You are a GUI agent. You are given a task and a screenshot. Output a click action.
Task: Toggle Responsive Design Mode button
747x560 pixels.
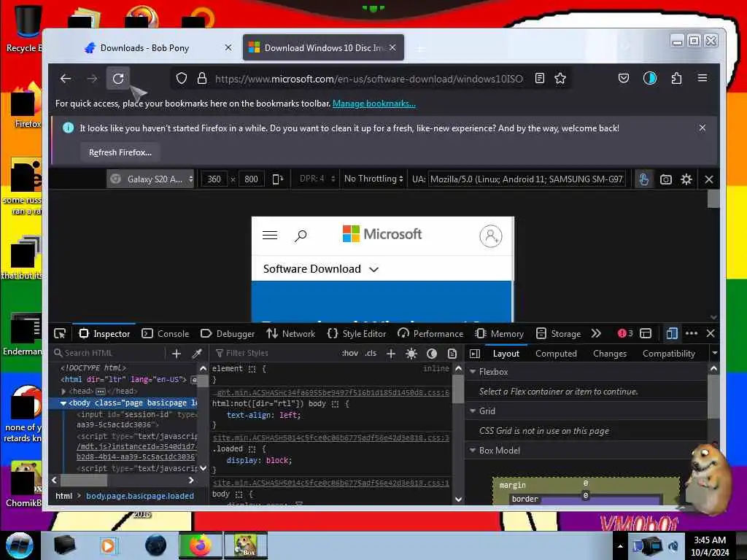(x=672, y=334)
